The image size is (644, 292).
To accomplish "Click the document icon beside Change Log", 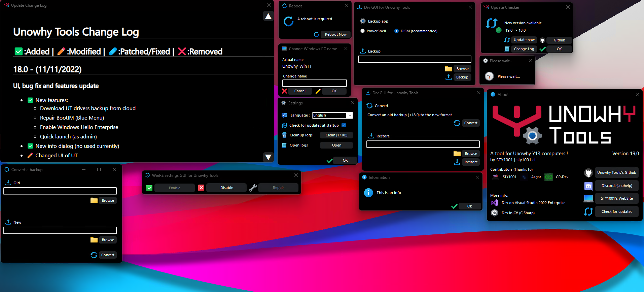I will click(507, 49).
